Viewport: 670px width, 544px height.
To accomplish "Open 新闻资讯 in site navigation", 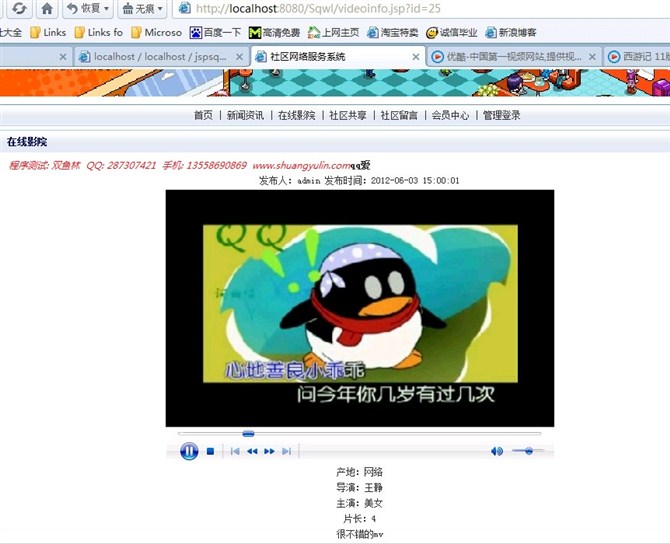I will [245, 115].
